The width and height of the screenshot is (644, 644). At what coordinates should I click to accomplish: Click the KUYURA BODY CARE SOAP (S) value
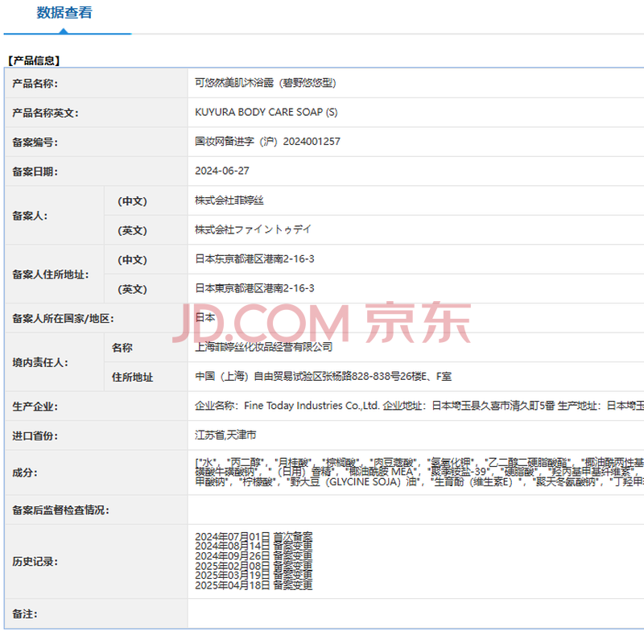(x=266, y=113)
